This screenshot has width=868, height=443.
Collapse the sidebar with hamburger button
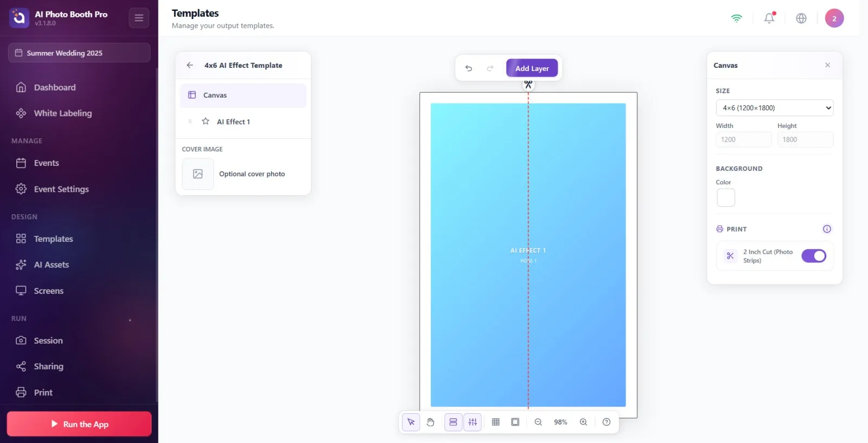pos(139,18)
